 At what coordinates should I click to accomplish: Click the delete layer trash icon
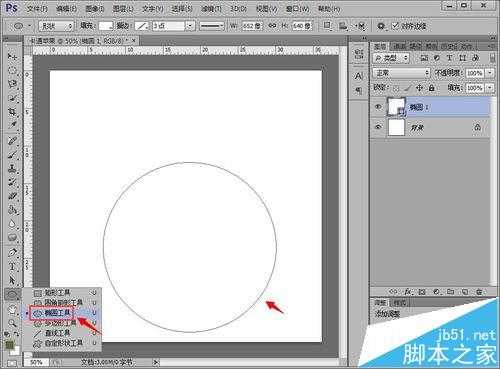[479, 292]
